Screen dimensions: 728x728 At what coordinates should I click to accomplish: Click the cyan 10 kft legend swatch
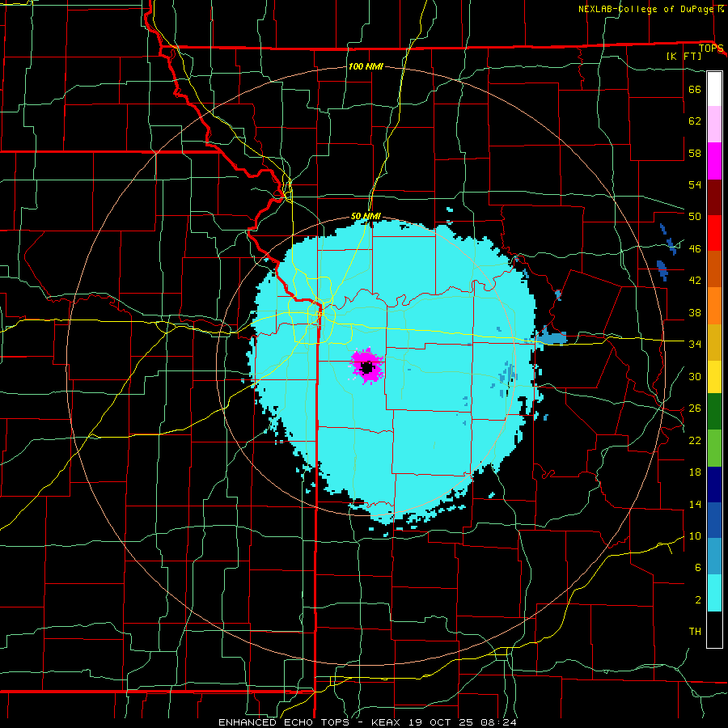coord(714,593)
